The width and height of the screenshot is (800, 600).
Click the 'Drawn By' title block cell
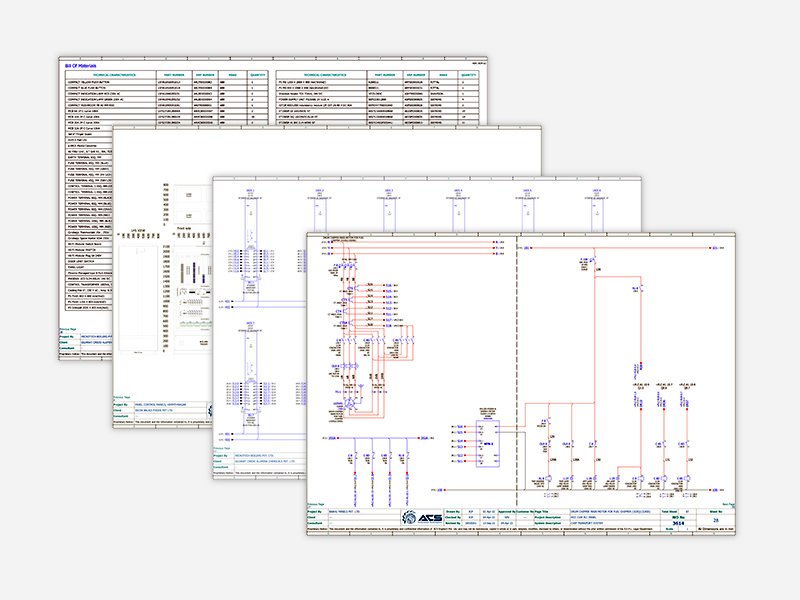(x=453, y=511)
